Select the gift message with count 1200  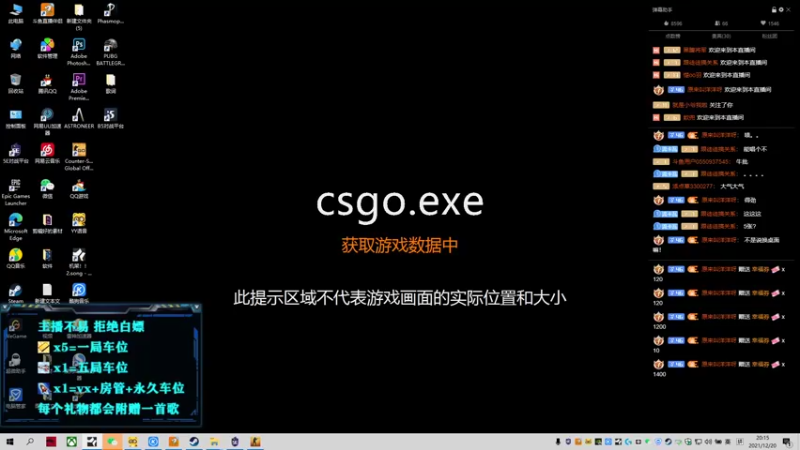719,321
